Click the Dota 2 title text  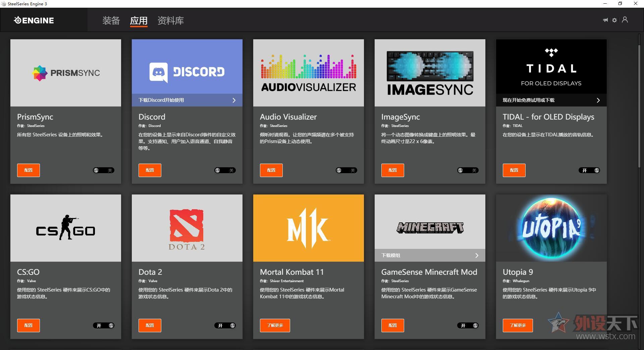(x=150, y=272)
